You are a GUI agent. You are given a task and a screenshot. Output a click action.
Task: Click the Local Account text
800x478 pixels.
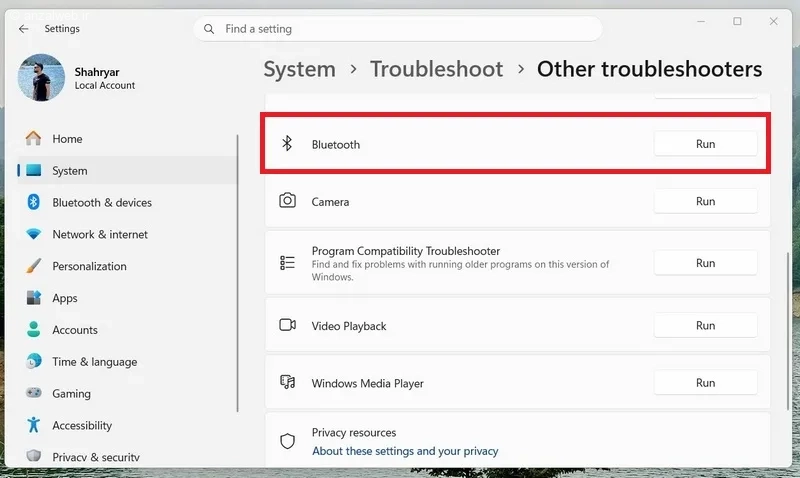point(105,86)
